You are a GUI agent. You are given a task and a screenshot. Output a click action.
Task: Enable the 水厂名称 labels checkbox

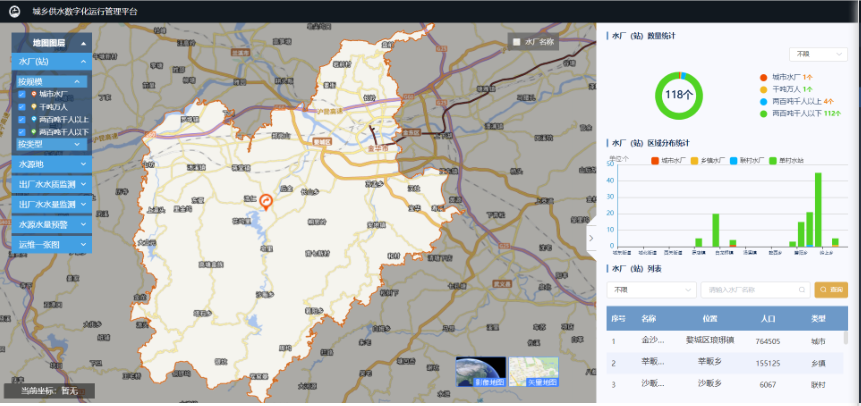pyautogui.click(x=516, y=43)
